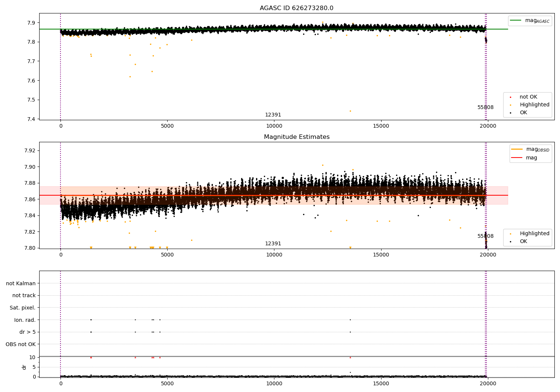This screenshot has height=392, width=560.
Task: Click the 15000 x-axis tick in middle plot
Action: click(381, 255)
